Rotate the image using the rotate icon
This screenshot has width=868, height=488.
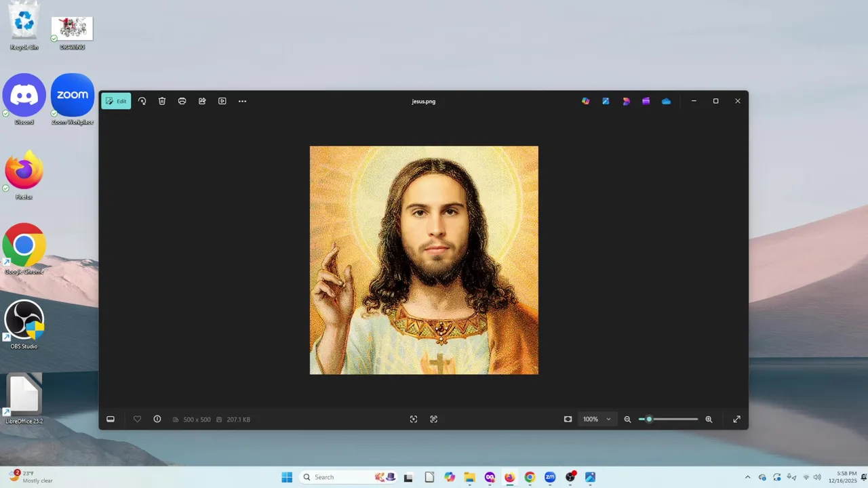[142, 101]
